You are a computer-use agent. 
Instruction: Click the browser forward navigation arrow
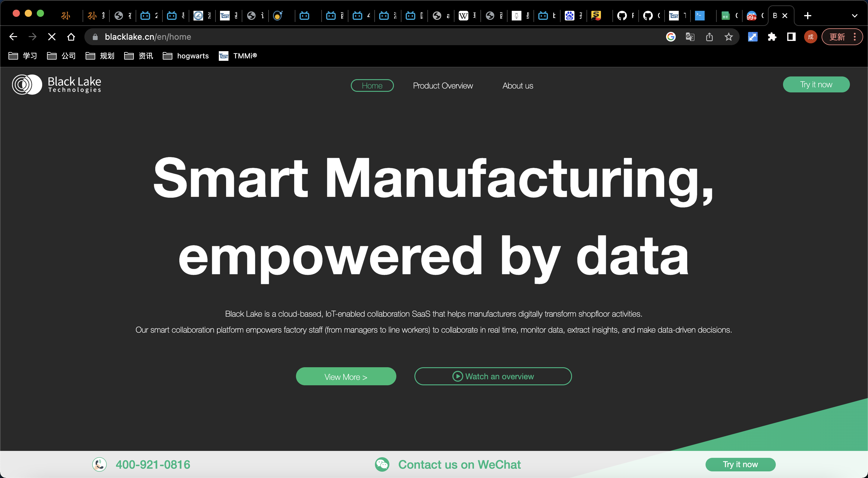tap(33, 36)
